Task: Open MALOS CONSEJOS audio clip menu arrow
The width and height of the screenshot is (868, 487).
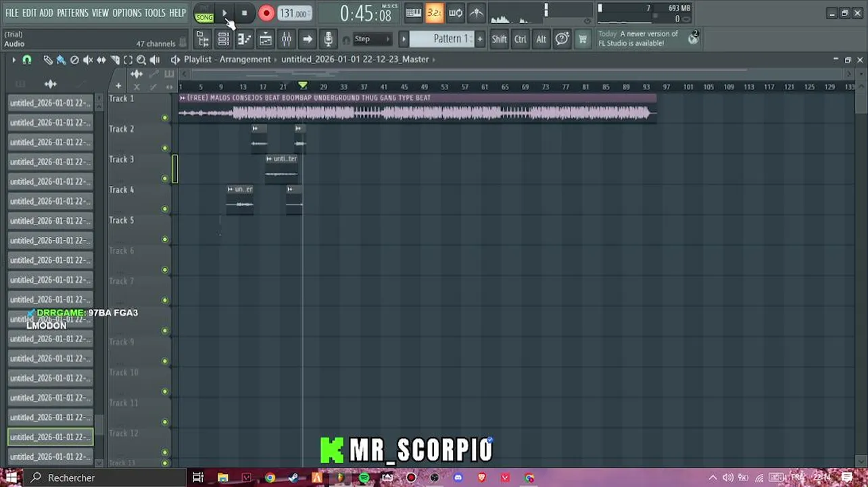Action: (183, 98)
